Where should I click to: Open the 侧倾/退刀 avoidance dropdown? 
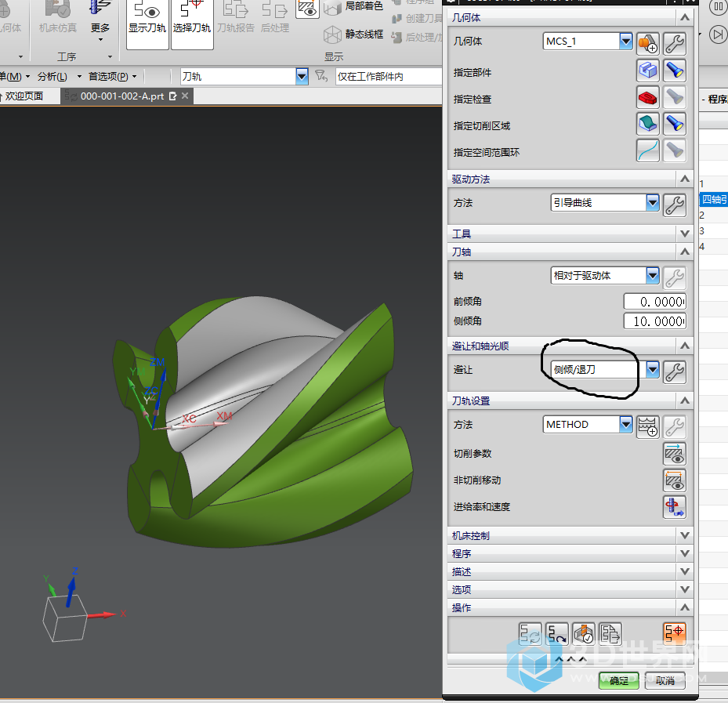click(652, 369)
